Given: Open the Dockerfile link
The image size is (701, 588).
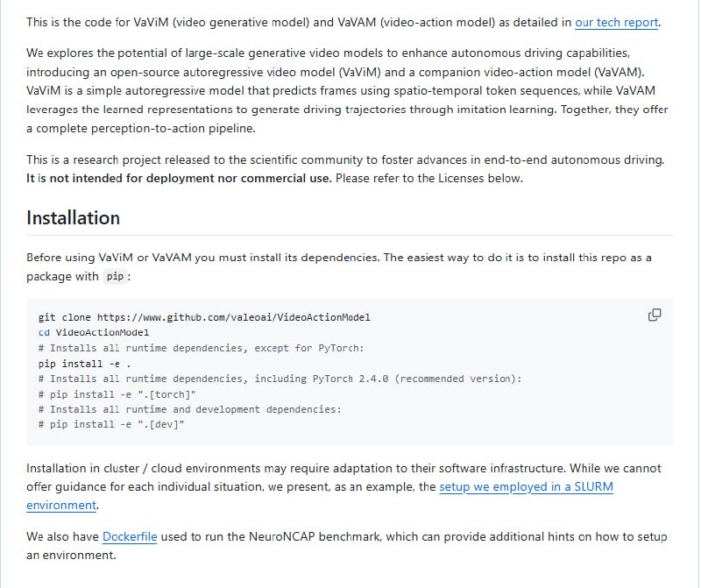Looking at the screenshot, I should tap(130, 536).
